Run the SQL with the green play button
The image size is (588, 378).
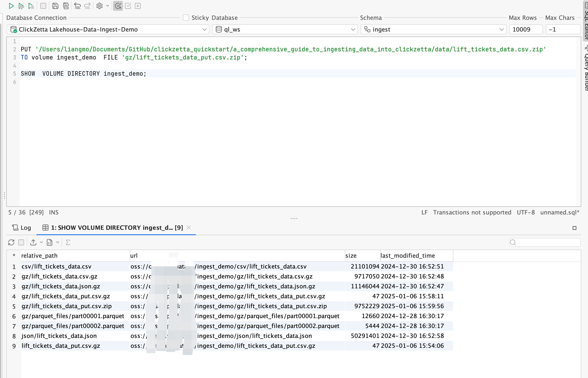11,6
